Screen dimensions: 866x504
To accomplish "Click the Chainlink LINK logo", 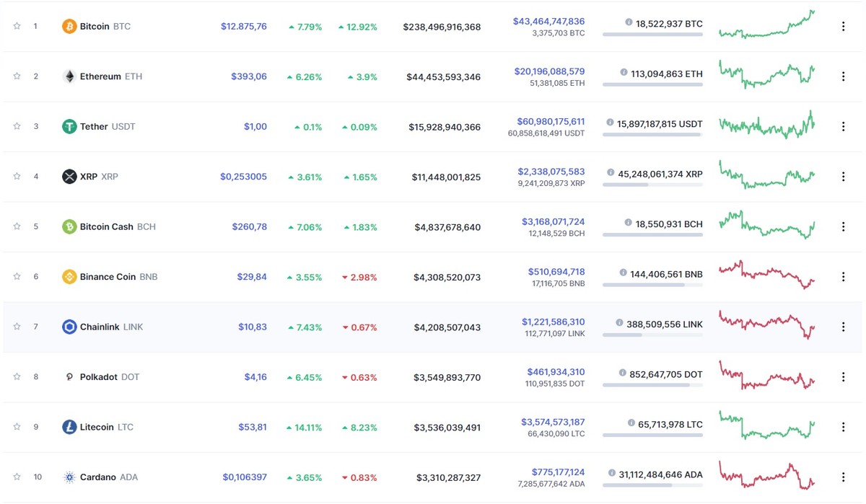I will click(x=70, y=326).
